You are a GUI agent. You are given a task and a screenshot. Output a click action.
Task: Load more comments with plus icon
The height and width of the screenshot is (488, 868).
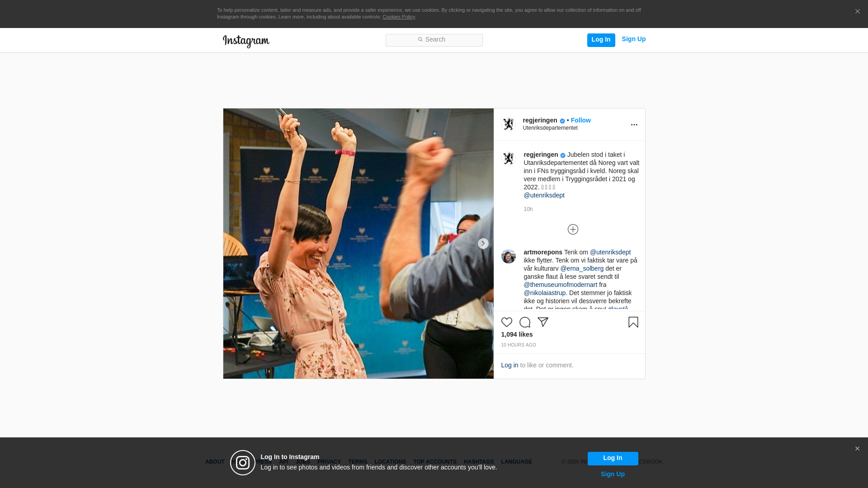pyautogui.click(x=573, y=229)
